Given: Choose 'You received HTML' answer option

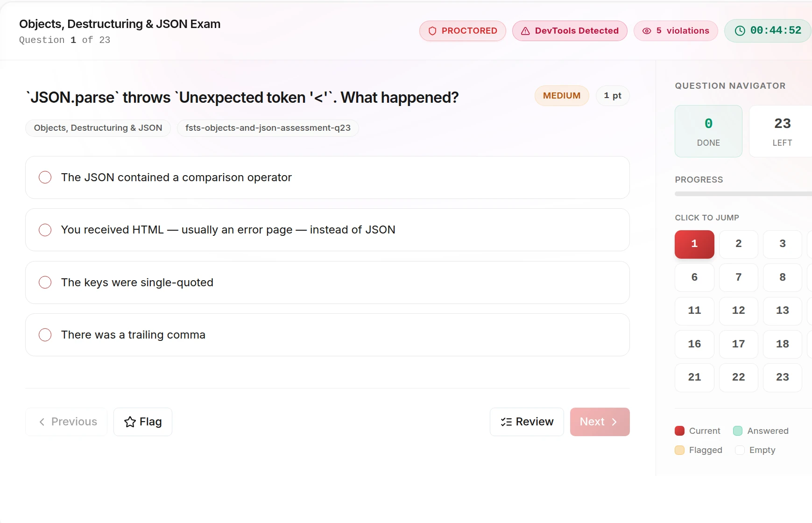Looking at the screenshot, I should 327,230.
